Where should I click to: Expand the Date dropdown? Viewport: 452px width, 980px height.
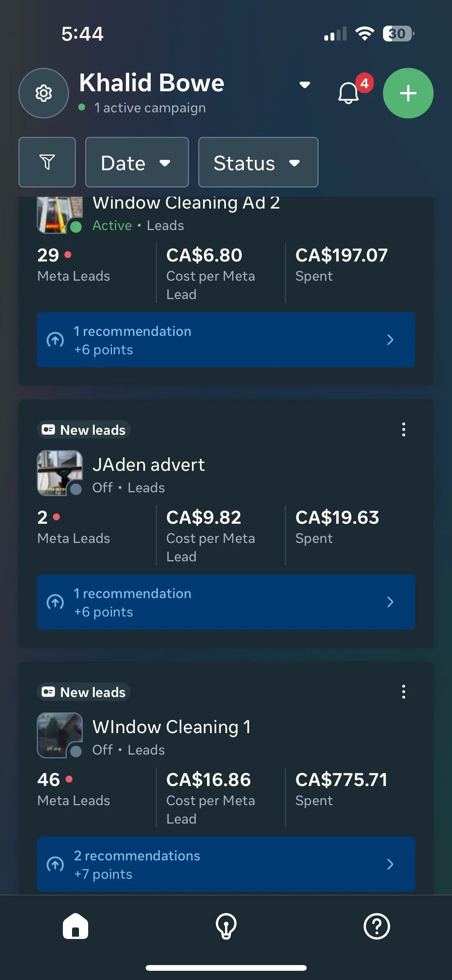(137, 162)
